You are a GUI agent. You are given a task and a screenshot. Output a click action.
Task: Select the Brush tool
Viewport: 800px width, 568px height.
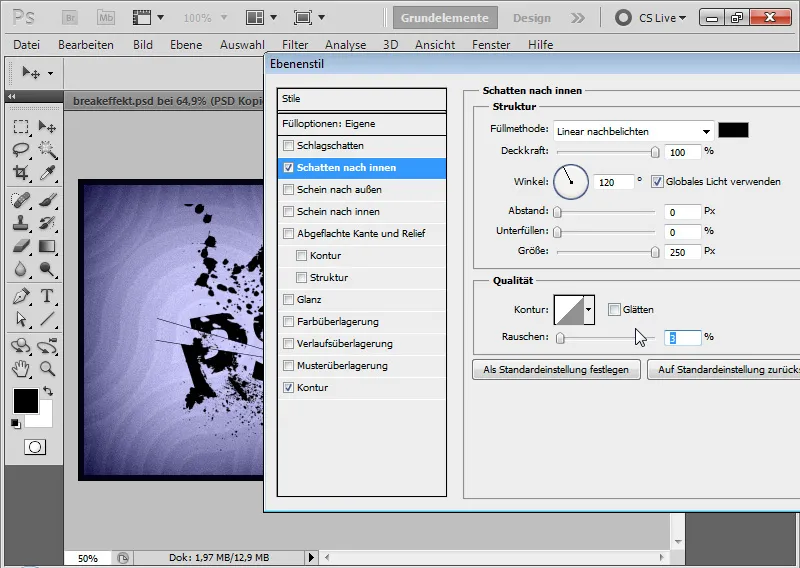click(x=47, y=200)
